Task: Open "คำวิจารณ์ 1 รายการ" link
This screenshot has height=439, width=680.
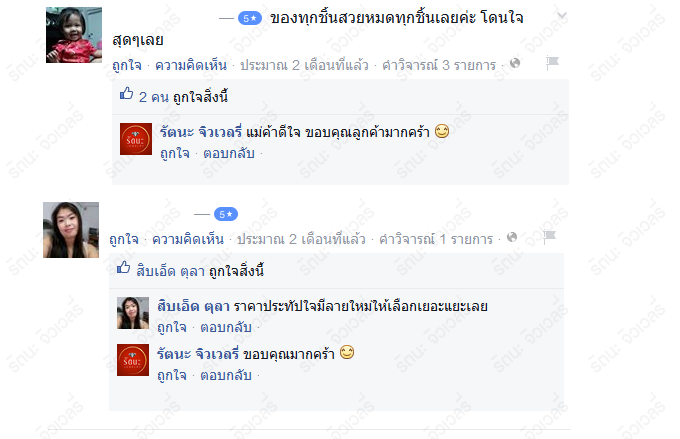Action: click(436, 239)
